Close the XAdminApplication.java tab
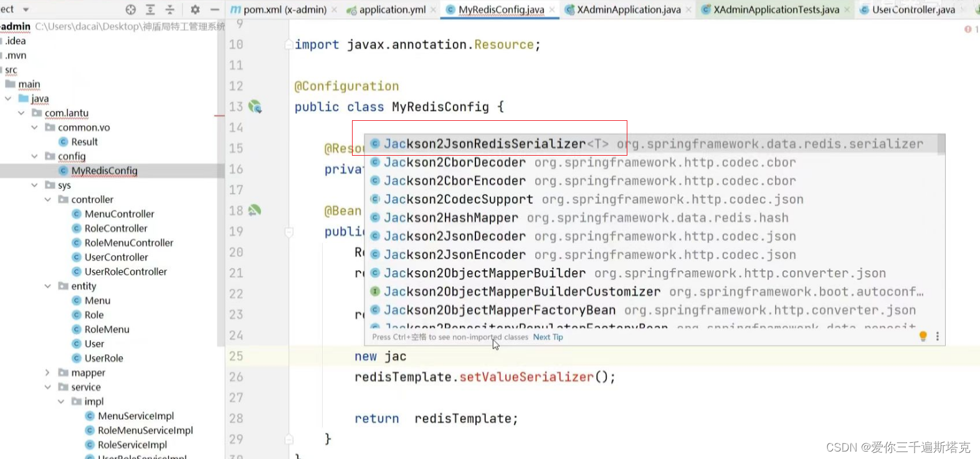Image resolution: width=980 pixels, height=459 pixels. [x=688, y=10]
